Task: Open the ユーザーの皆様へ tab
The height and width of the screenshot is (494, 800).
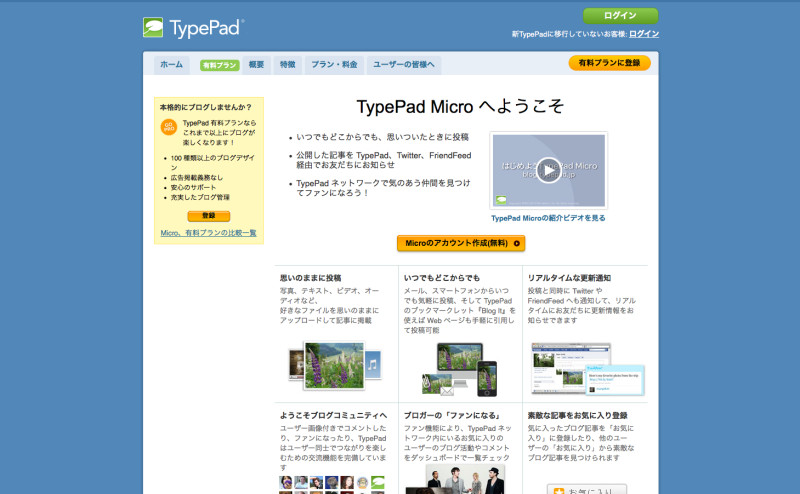Action: 404,65
